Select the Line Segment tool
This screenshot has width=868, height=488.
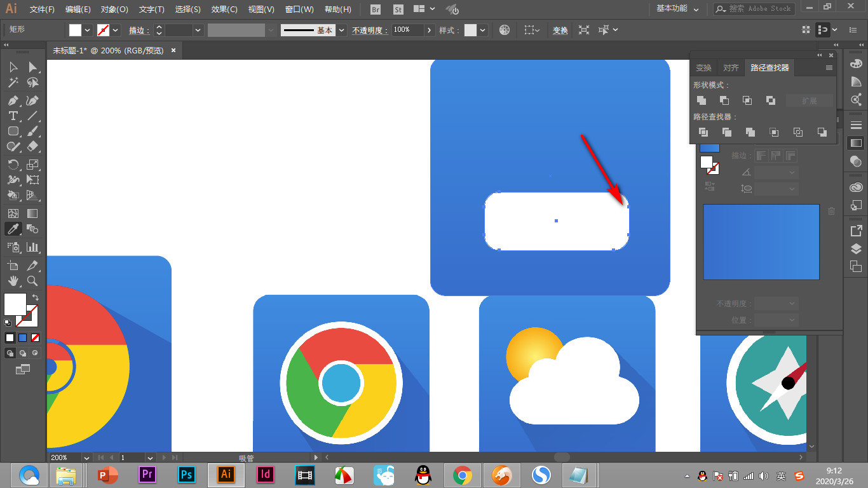pos(32,116)
